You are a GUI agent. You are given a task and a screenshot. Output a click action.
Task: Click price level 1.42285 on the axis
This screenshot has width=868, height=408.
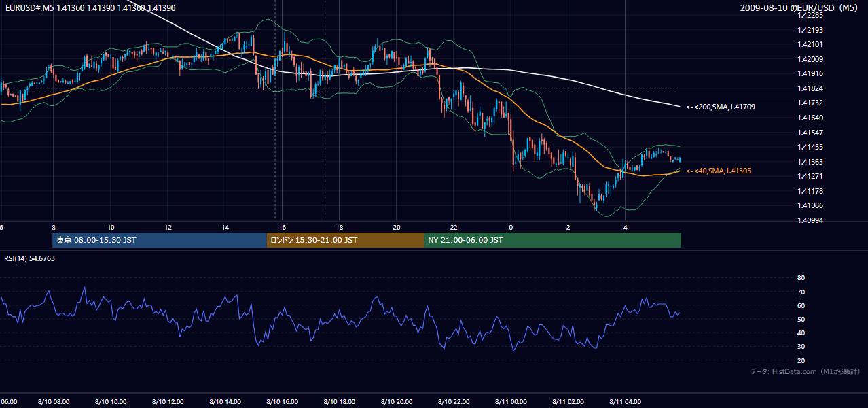click(811, 15)
